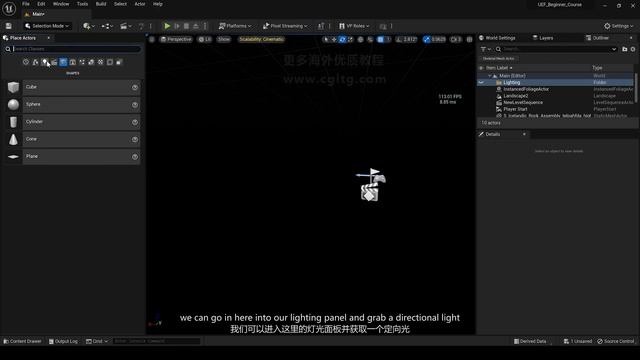Switch to the Layers tab
Viewport: 640px width, 360px height.
point(543,38)
